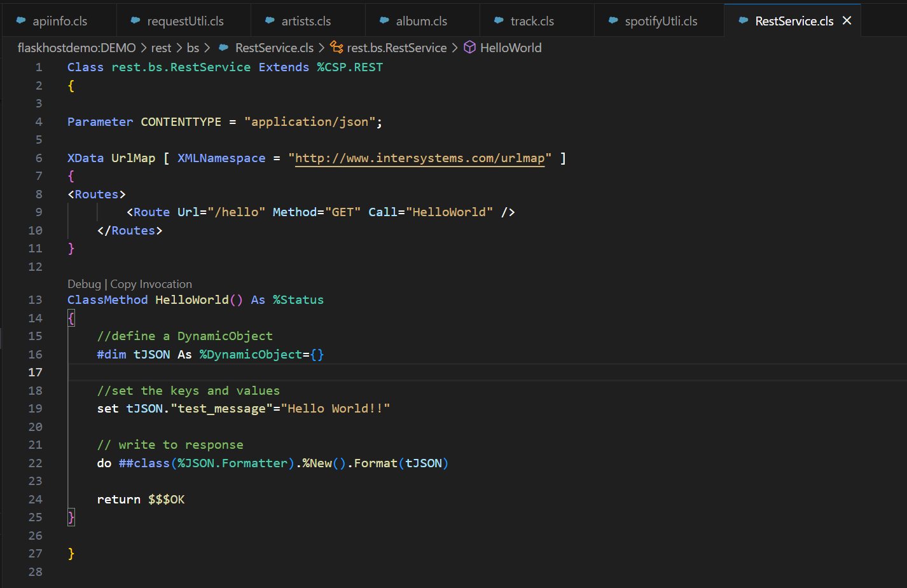907x588 pixels.
Task: Click the "//define a DynamicObject" comment
Action: tap(184, 336)
